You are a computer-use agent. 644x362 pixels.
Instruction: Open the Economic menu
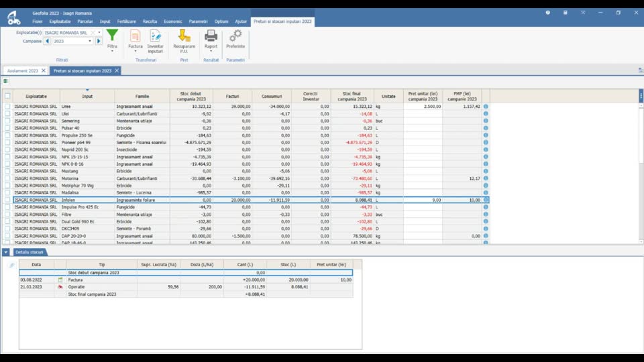(x=173, y=21)
